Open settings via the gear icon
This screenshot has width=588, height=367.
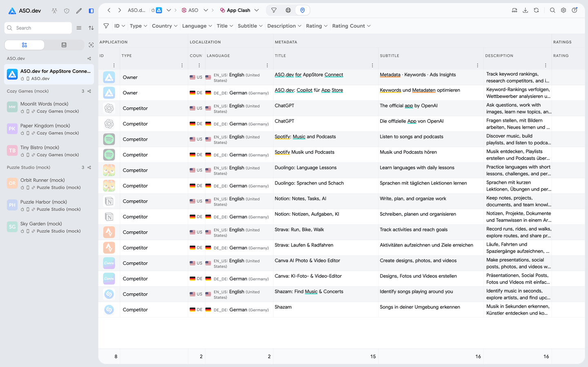563,10
